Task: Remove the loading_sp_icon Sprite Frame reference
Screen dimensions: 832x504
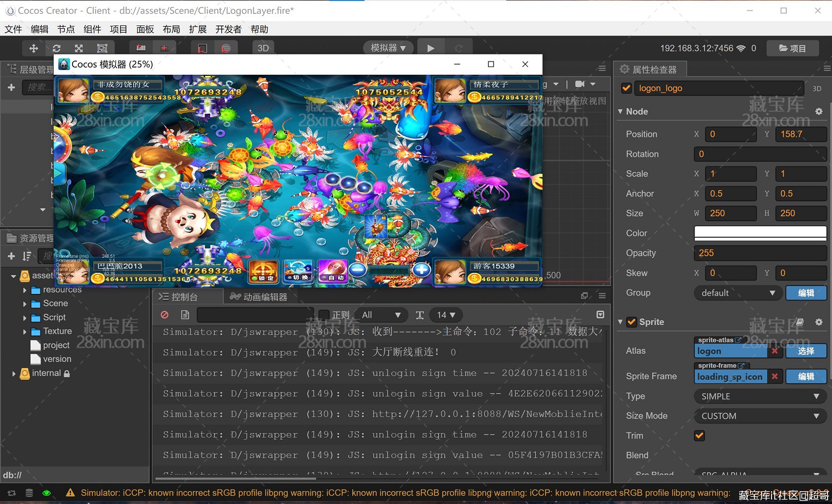Action: click(775, 376)
